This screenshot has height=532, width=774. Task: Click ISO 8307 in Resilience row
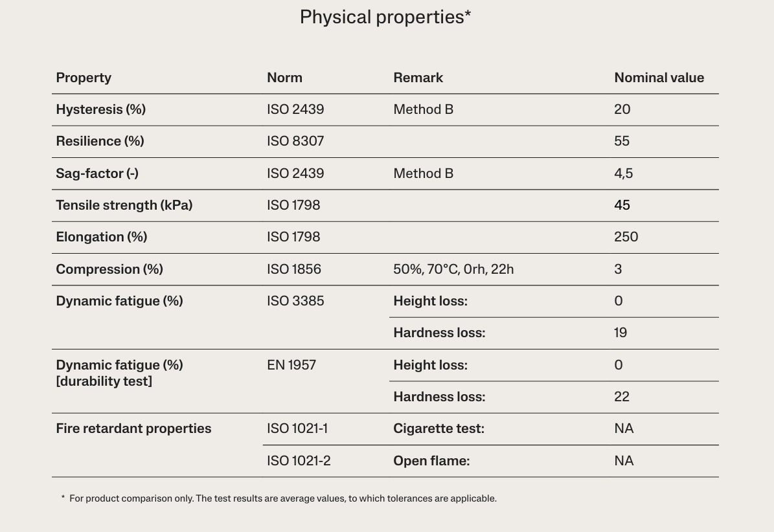[295, 141]
